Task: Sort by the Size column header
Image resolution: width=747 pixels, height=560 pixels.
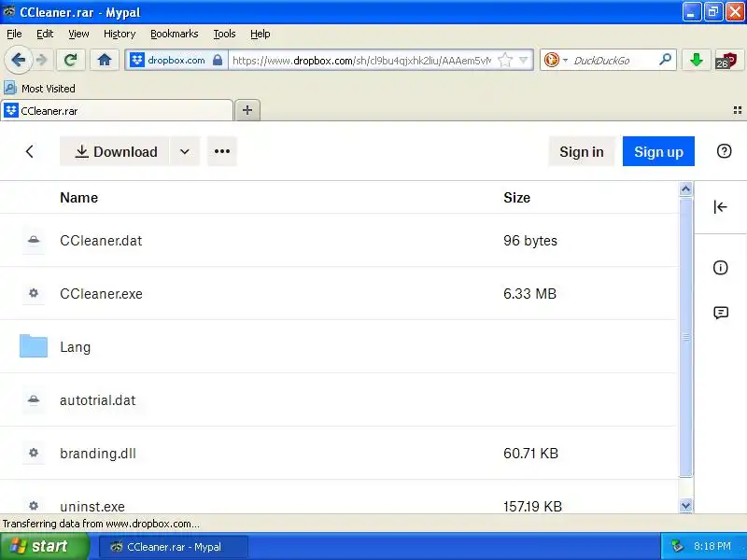Action: pos(517,198)
